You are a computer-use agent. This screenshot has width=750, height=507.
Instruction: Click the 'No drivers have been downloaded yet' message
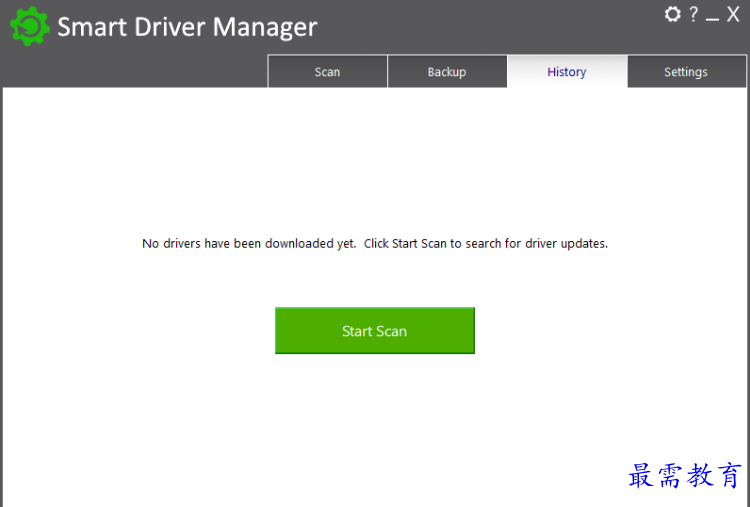tap(375, 243)
